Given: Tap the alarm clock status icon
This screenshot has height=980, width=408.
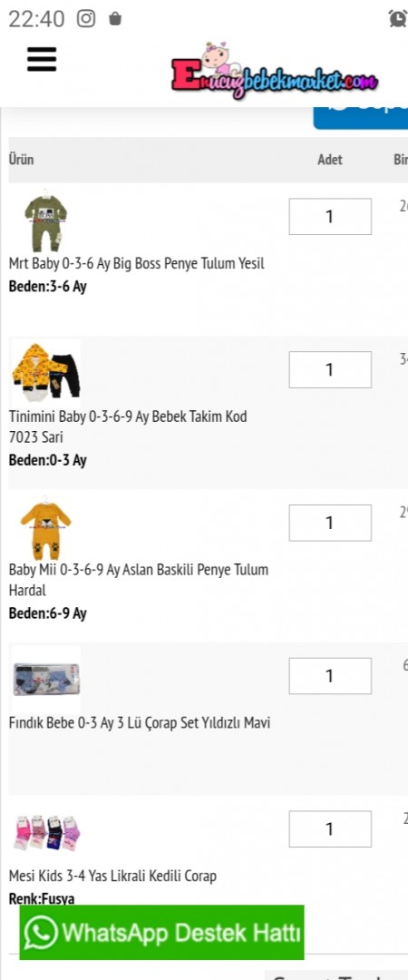Looking at the screenshot, I should point(398,19).
